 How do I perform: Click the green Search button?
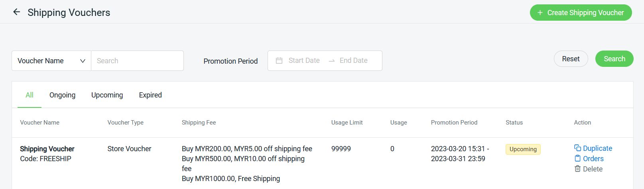click(614, 59)
